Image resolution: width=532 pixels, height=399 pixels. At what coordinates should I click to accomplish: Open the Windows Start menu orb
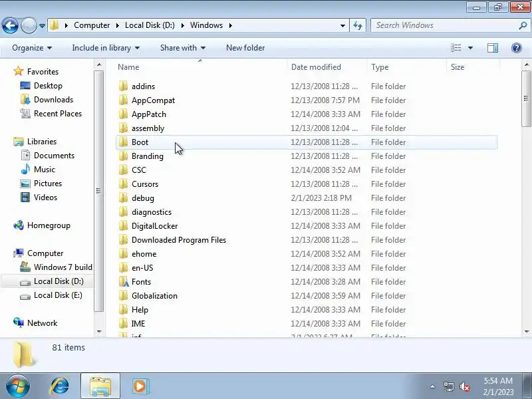coord(18,386)
